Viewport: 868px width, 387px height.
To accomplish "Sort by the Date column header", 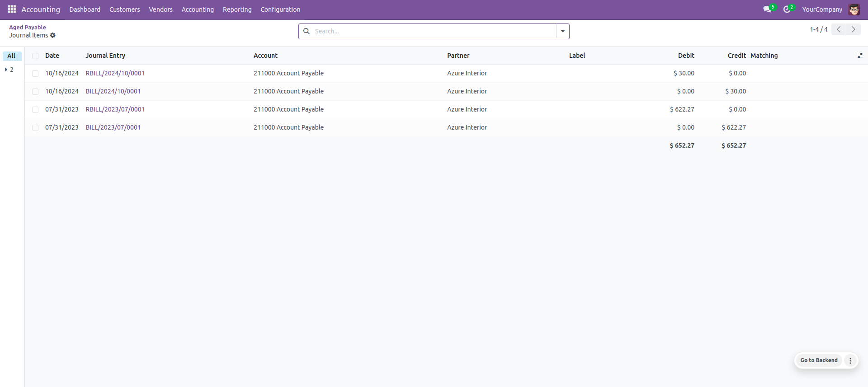I will click(52, 56).
